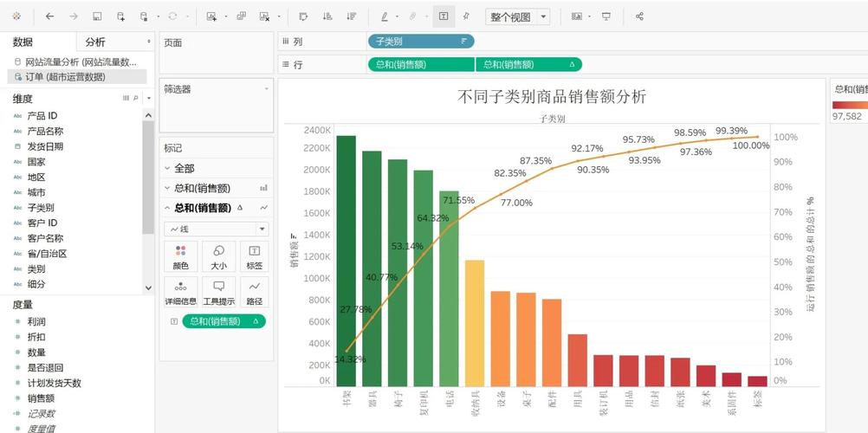Click the 颜色 marks button
The image size is (868, 433).
pyautogui.click(x=181, y=257)
